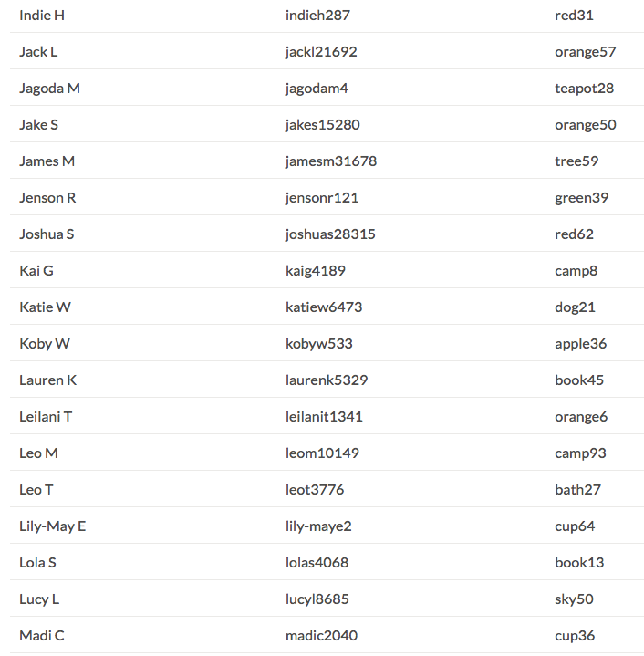644x656 pixels.
Task: Click password cup64
Action: [x=575, y=526]
